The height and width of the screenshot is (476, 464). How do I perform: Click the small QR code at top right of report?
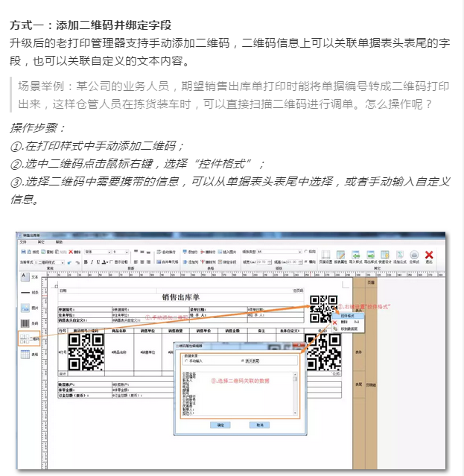pyautogui.click(x=323, y=308)
